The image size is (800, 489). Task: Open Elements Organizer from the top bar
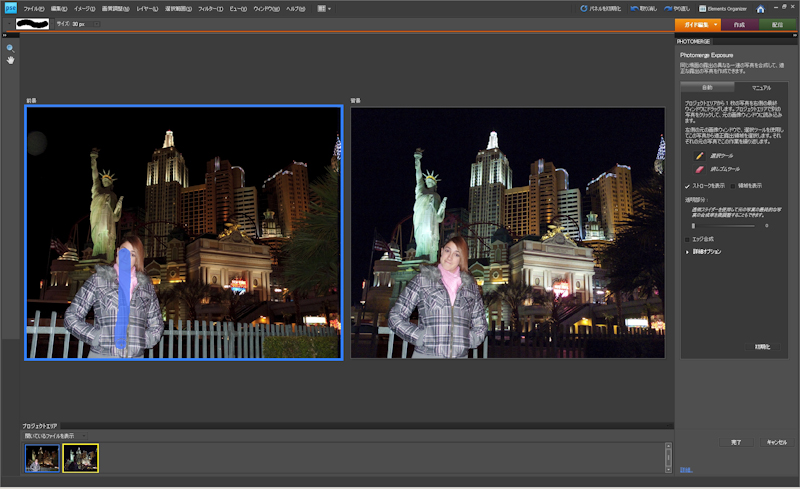click(721, 8)
